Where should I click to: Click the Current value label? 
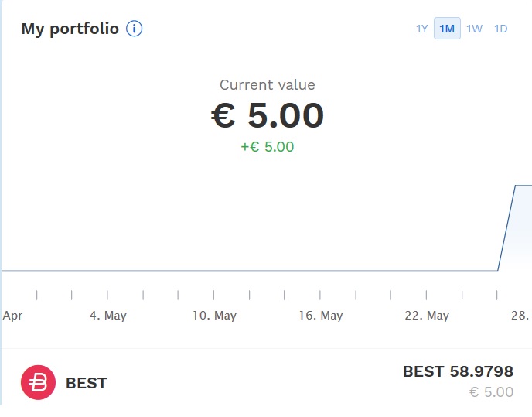click(267, 85)
